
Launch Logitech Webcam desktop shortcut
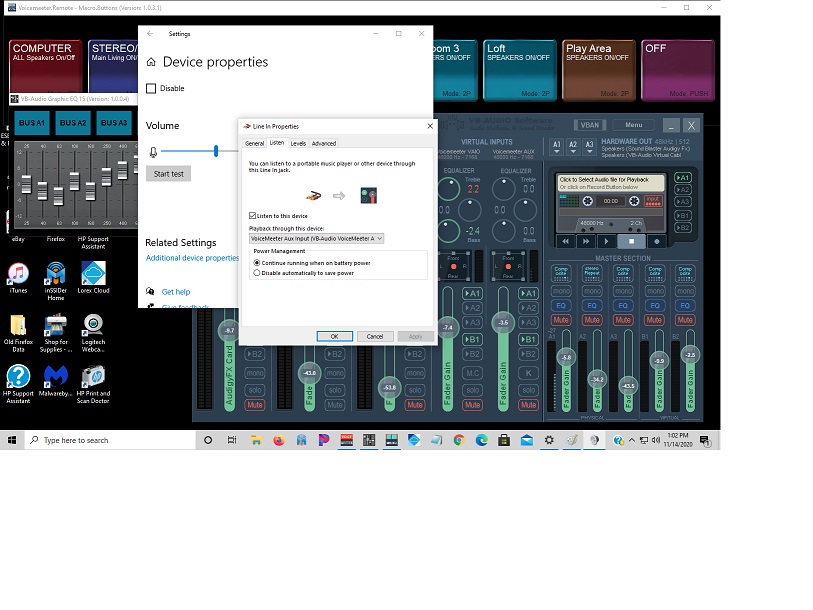pyautogui.click(x=93, y=325)
